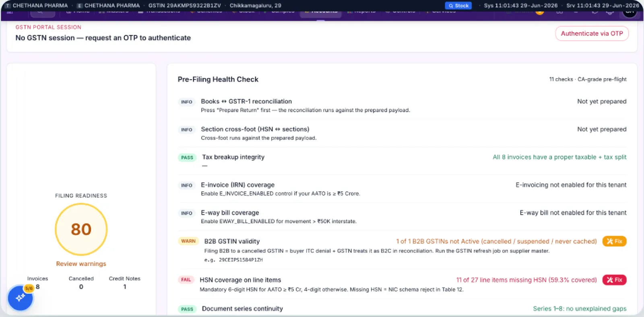
Task: Select entity E CHETHANA PHARMA in header
Action: click(108, 6)
